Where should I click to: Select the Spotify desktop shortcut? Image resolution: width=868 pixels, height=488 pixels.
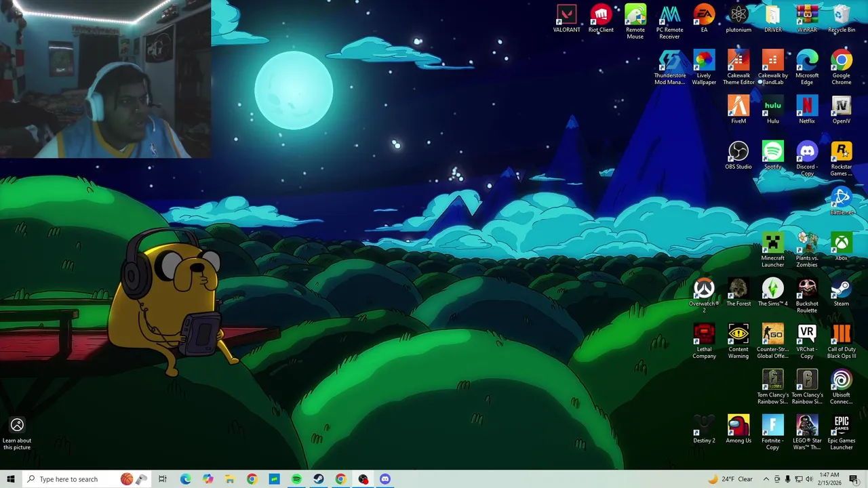773,156
